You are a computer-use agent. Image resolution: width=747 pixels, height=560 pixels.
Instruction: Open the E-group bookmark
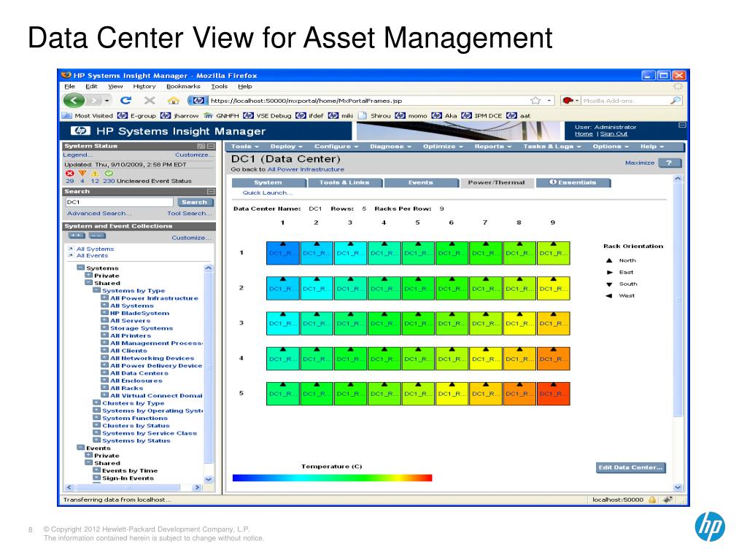[x=136, y=116]
